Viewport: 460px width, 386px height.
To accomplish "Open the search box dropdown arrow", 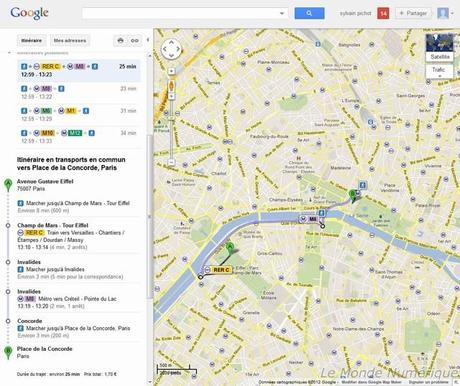I will [x=282, y=13].
